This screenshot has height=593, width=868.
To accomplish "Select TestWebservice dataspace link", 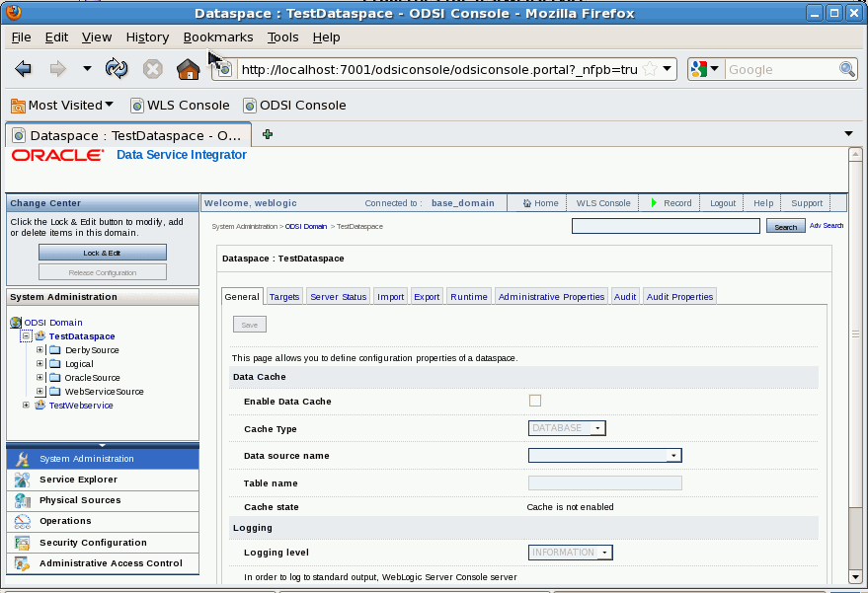I will pos(81,406).
